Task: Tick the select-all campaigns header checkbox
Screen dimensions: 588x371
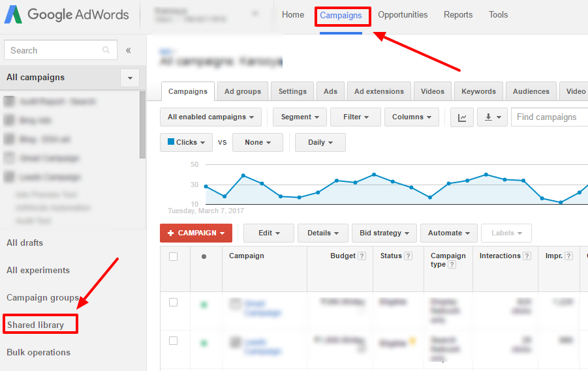Action: coord(173,257)
